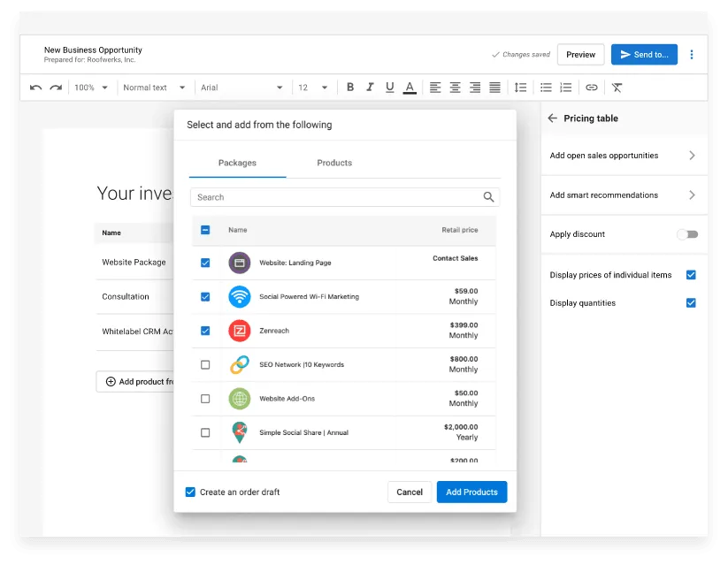Image resolution: width=728 pixels, height=565 pixels.
Task: Uncheck the Zenreach package checkbox
Action: tap(205, 331)
